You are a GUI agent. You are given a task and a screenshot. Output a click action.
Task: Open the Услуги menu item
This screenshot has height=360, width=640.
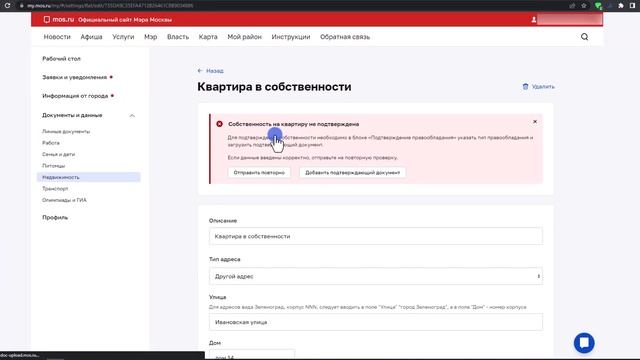[x=123, y=37]
